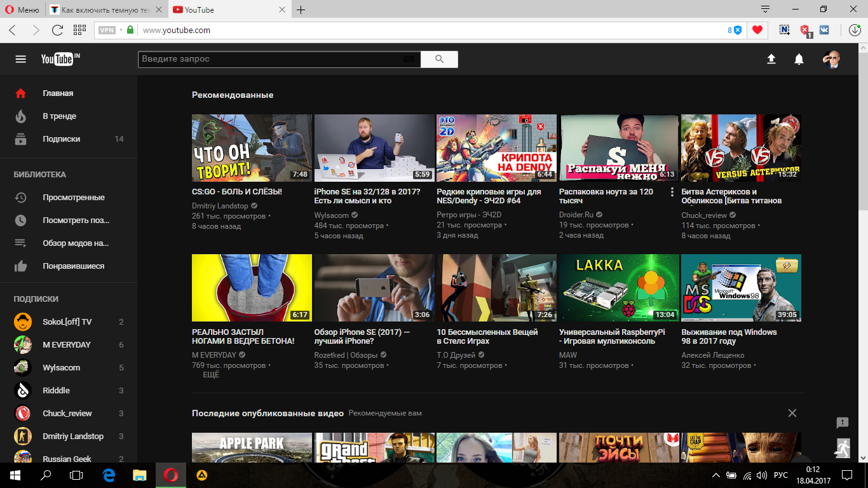Viewport: 868px width, 488px height.
Task: Click the browser forward arrow
Action: tap(36, 30)
